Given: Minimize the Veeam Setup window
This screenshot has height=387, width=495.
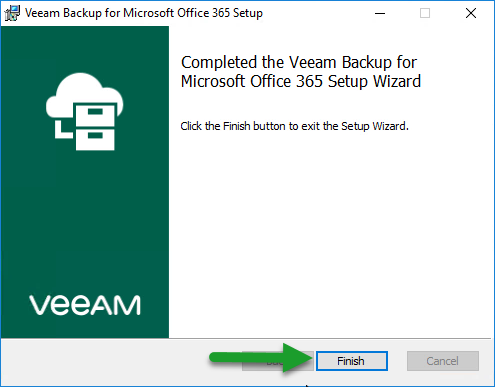Looking at the screenshot, I should tap(380, 13).
